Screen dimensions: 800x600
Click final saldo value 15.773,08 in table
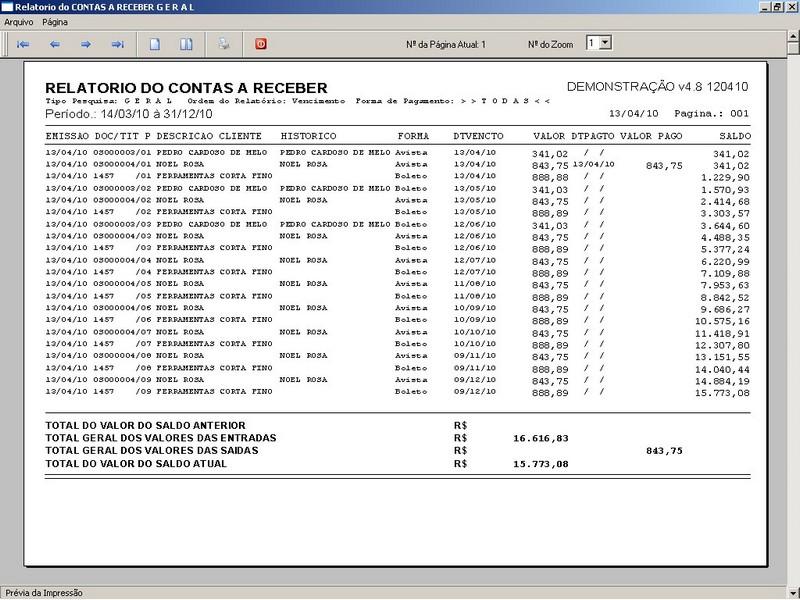[722, 393]
